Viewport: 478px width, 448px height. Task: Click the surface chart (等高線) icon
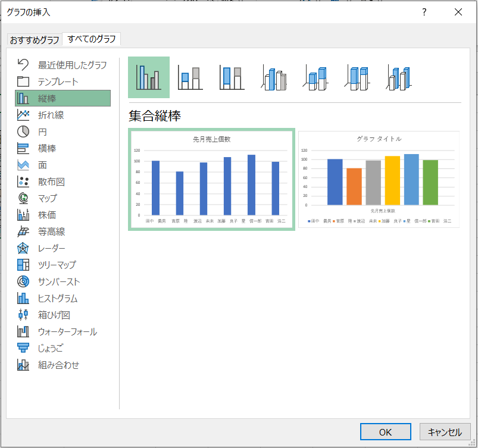23,231
